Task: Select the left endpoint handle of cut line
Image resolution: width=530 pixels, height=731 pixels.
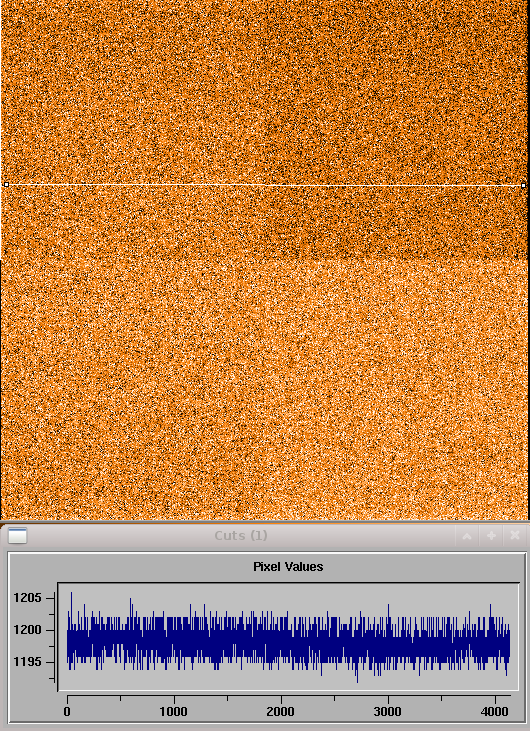Action: coord(6,185)
